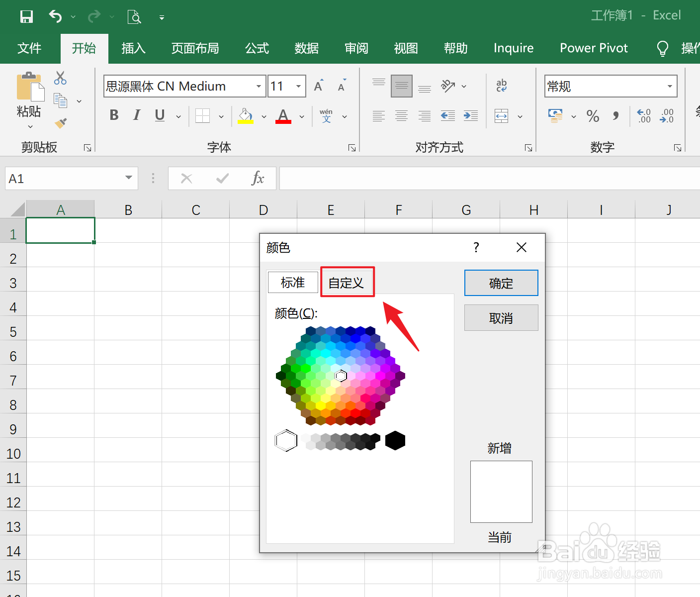
Task: Pick the black hexagon color swatch
Action: tap(395, 440)
